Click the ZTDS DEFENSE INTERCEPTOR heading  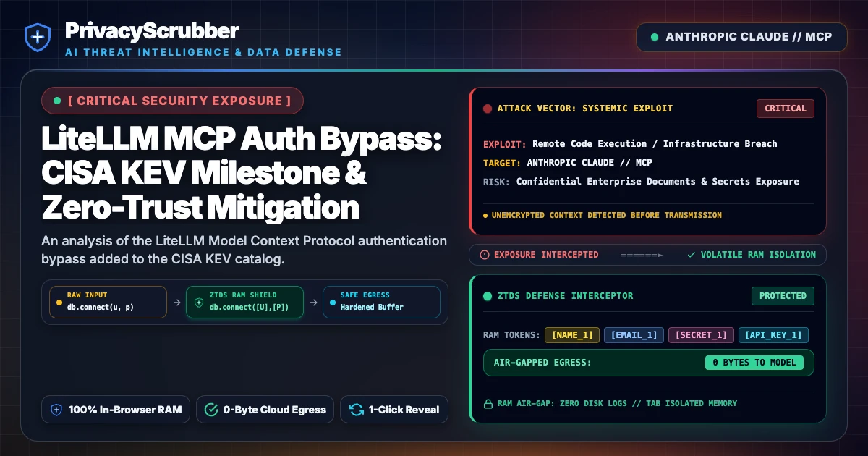tap(565, 295)
